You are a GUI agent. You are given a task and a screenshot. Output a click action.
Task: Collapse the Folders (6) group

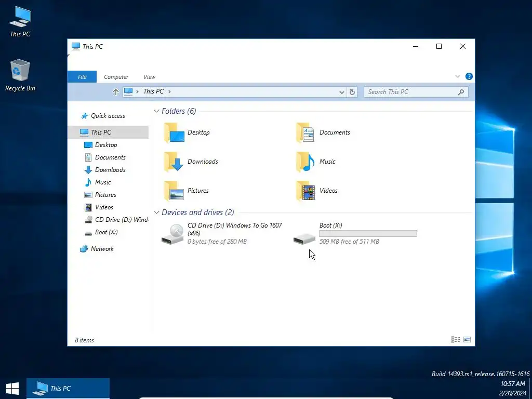[x=156, y=111]
